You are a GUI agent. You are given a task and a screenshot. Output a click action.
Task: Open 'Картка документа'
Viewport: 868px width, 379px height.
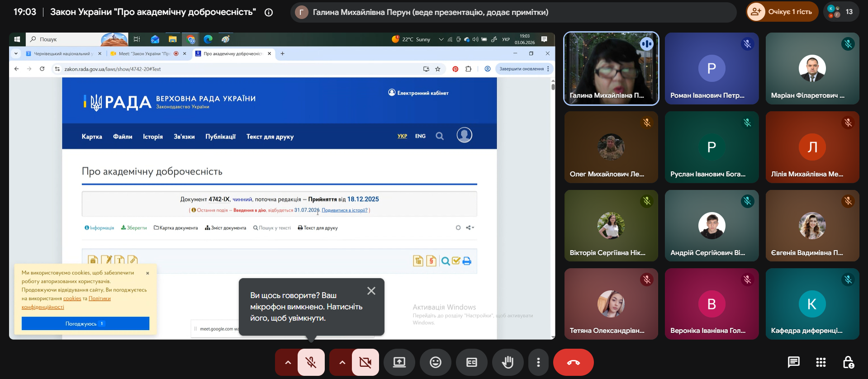(176, 228)
